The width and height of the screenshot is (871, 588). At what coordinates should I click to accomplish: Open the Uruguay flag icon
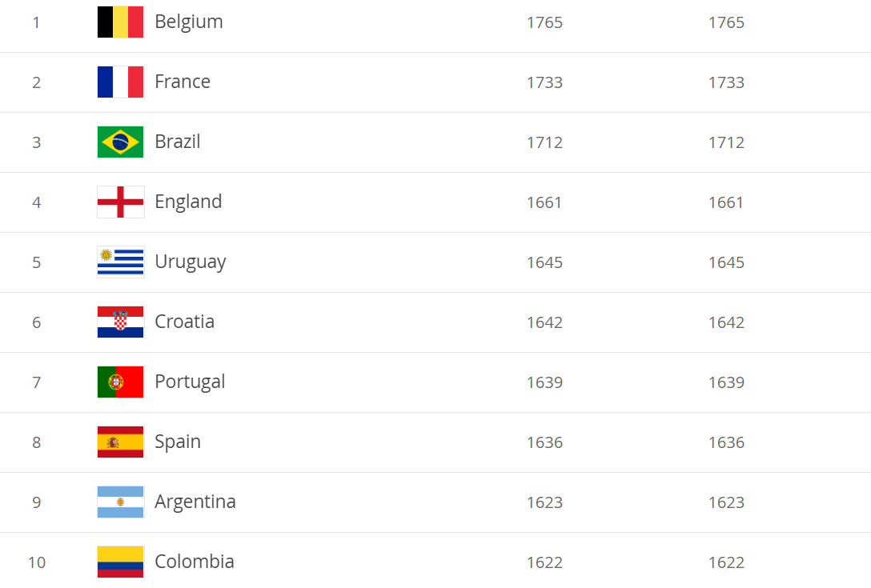coord(121,262)
